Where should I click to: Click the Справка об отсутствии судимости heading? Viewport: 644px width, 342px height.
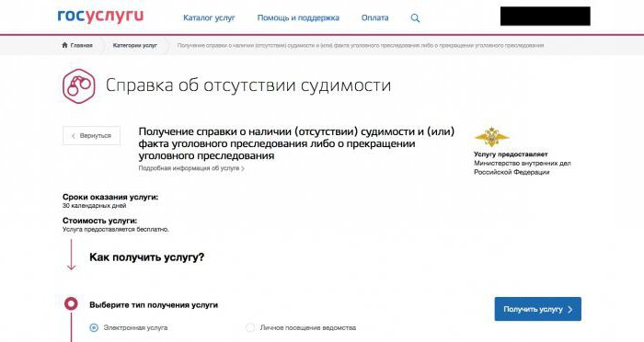click(248, 85)
